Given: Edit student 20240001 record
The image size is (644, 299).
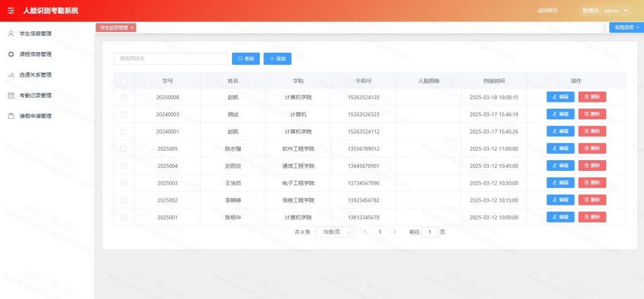Looking at the screenshot, I should pyautogui.click(x=560, y=131).
